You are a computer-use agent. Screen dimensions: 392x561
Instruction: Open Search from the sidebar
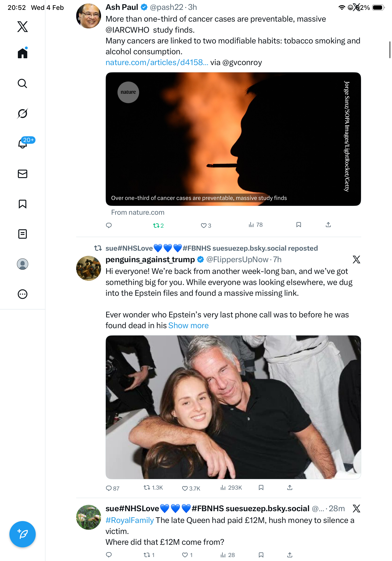point(23,84)
